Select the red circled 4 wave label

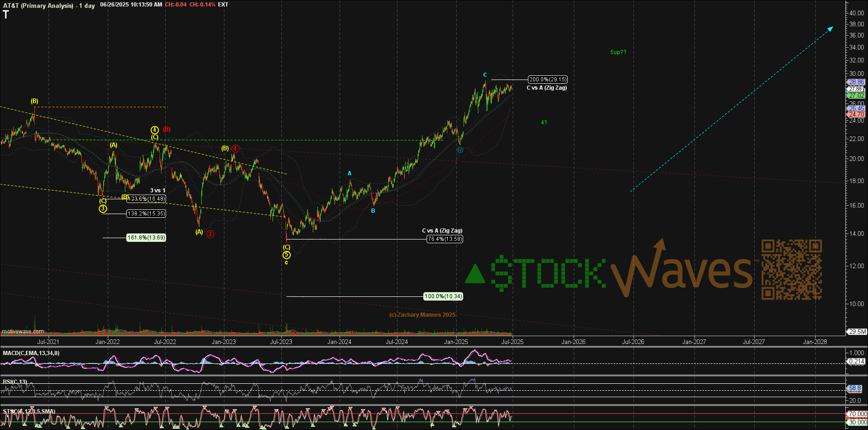point(236,148)
